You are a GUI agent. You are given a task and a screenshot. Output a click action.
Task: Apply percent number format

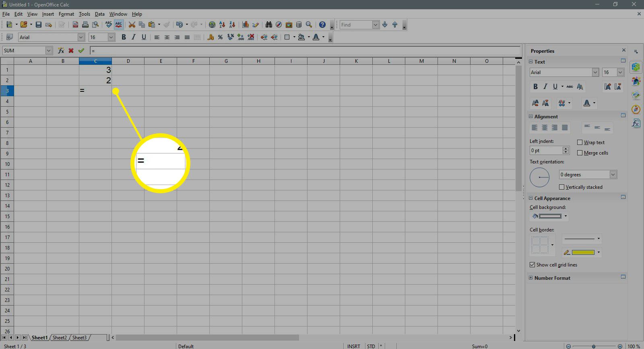(x=220, y=37)
